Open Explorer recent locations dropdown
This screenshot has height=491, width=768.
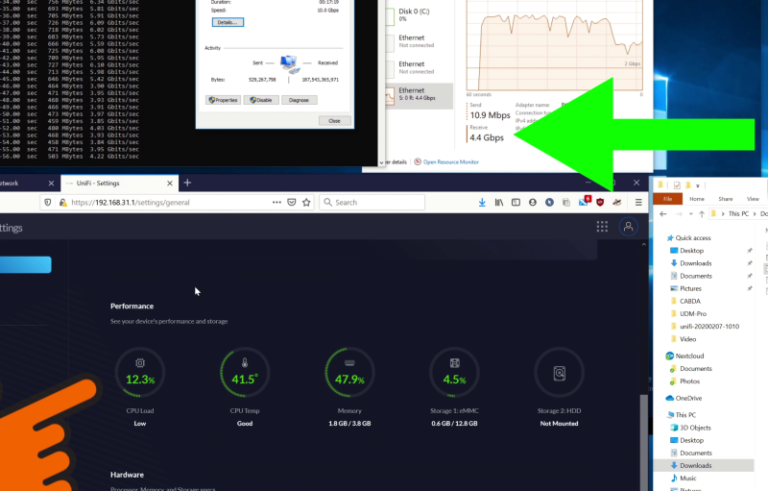point(691,214)
